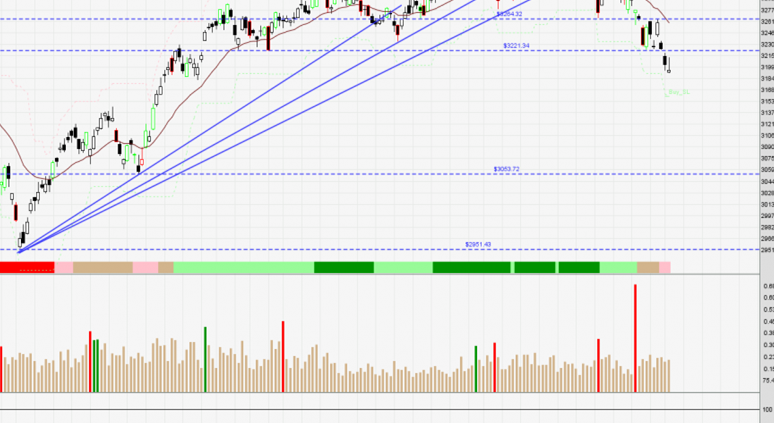Click the first dark green ribbon segment
This screenshot has height=423, width=774.
click(343, 267)
